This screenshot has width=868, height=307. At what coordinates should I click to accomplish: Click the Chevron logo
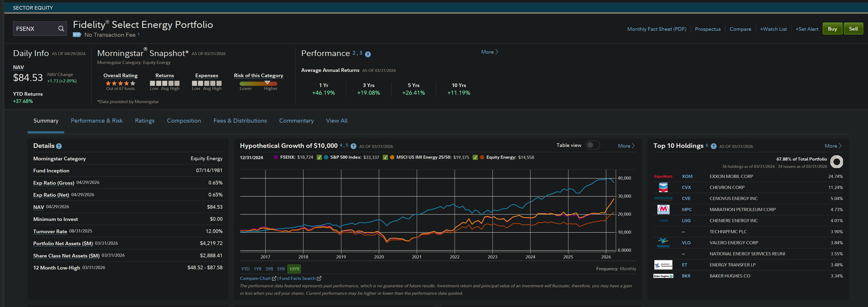click(x=663, y=187)
